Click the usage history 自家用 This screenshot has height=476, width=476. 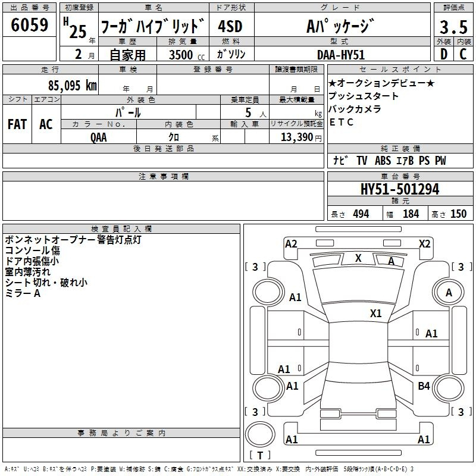[127, 55]
